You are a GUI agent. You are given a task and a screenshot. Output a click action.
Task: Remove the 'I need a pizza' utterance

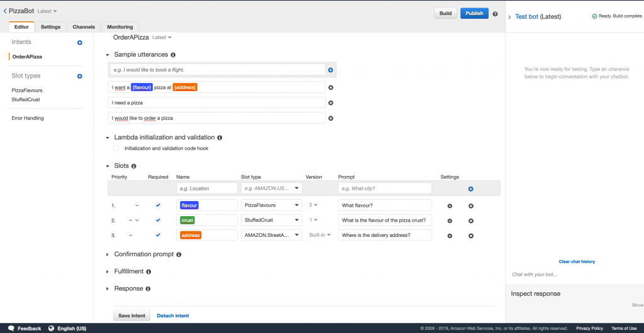(x=331, y=102)
